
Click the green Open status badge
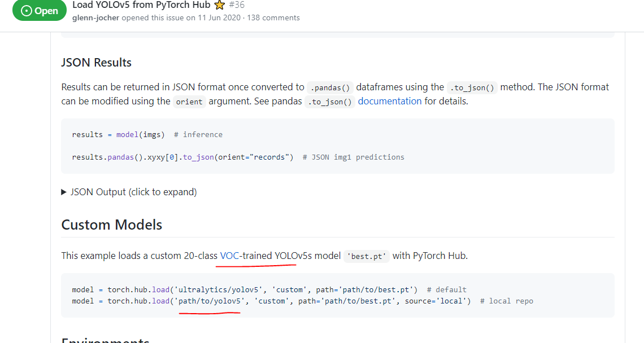click(39, 11)
